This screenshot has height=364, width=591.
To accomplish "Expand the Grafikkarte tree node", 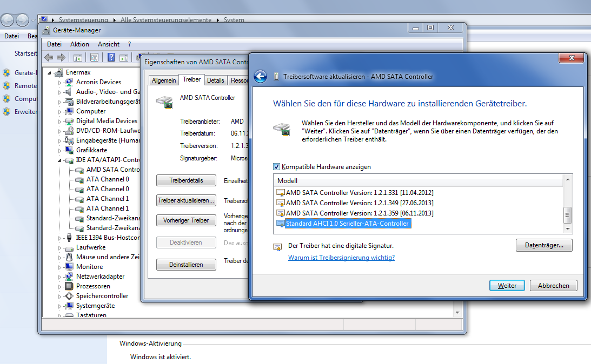I will [59, 150].
